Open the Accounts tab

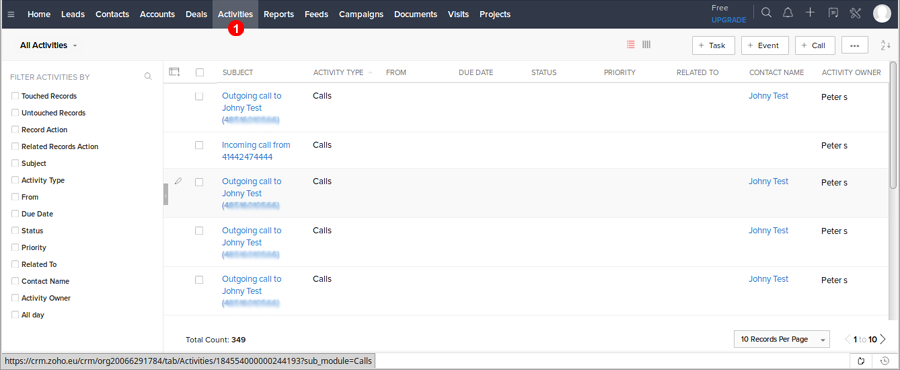pyautogui.click(x=157, y=14)
